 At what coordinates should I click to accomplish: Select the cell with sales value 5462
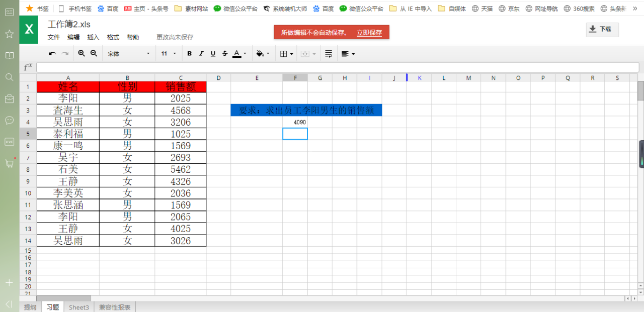coord(180,169)
